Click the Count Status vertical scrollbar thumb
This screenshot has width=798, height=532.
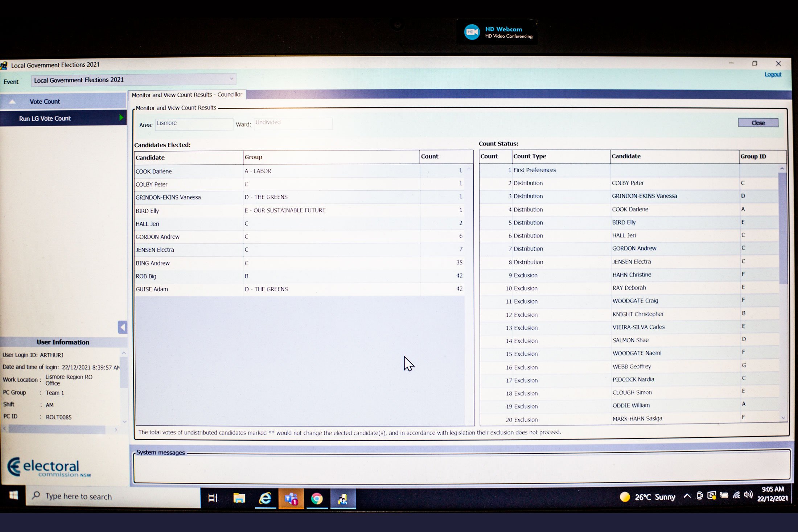pyautogui.click(x=782, y=228)
